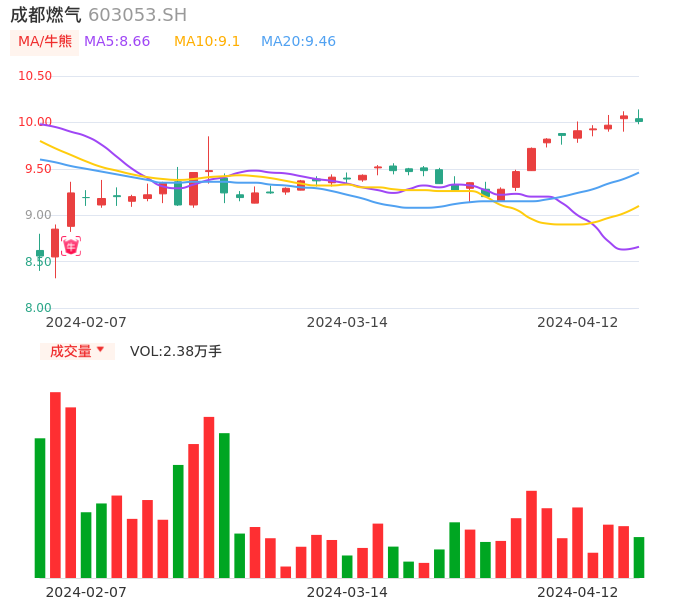Select the rightmost green candlestick
Image resolution: width=686 pixels, height=606 pixels.
[x=639, y=120]
